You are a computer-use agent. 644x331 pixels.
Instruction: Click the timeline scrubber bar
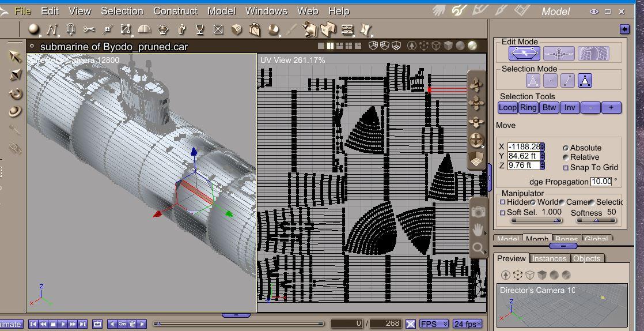tap(239, 324)
